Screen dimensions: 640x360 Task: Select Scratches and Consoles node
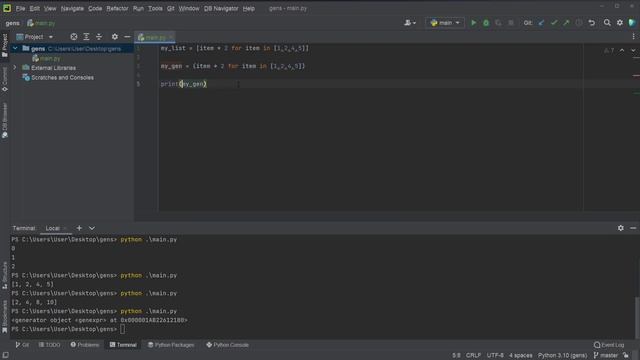[x=62, y=78]
